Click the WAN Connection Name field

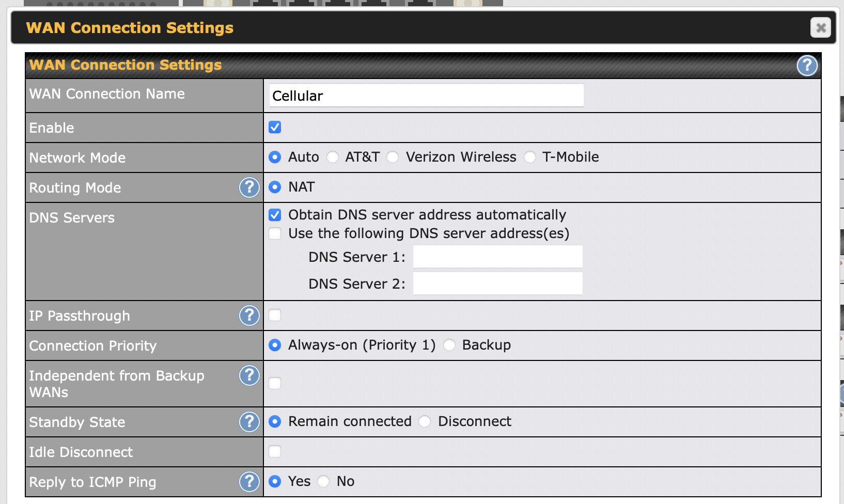(x=426, y=96)
